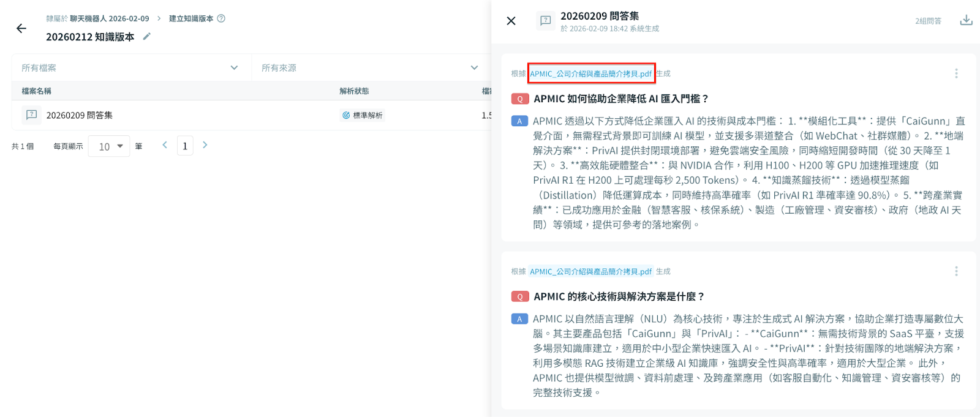
Task: Select page 1 in pagination
Action: click(185, 146)
